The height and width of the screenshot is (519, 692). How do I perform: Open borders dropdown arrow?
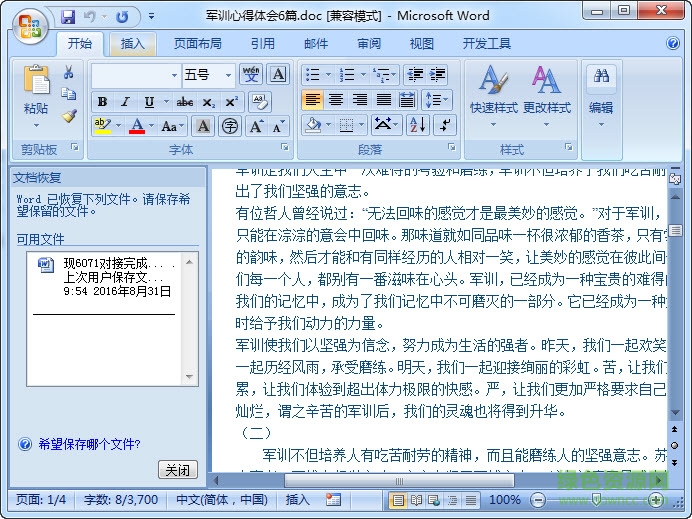[x=361, y=125]
